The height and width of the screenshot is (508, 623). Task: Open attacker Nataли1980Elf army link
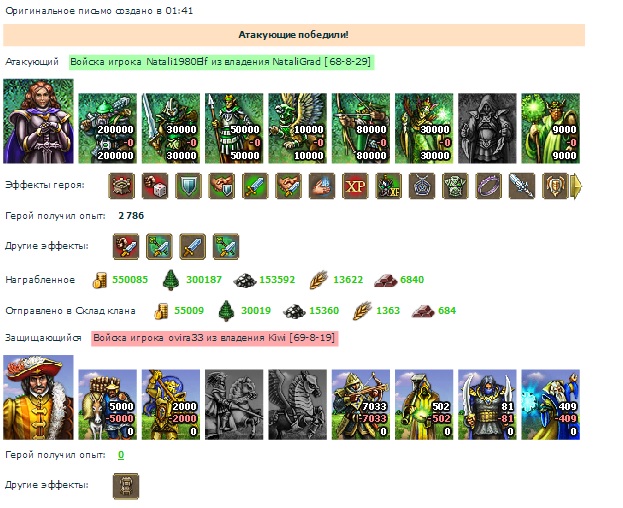[x=221, y=62]
